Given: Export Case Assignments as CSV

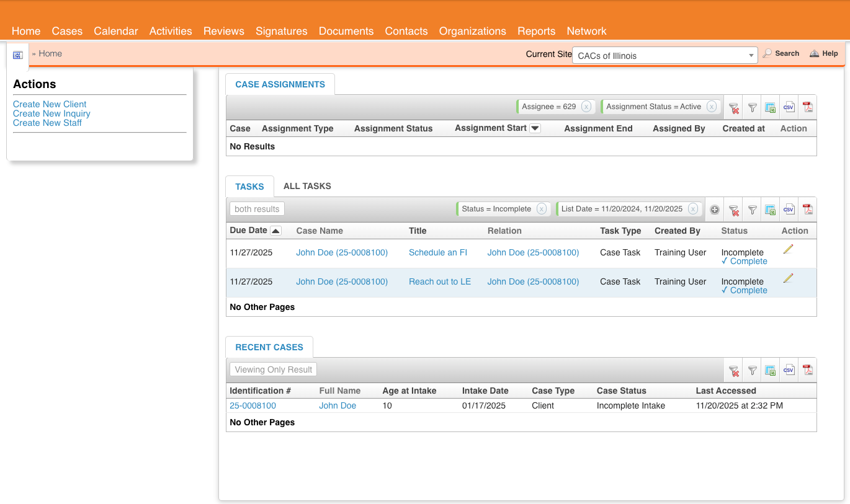Looking at the screenshot, I should click(x=789, y=107).
